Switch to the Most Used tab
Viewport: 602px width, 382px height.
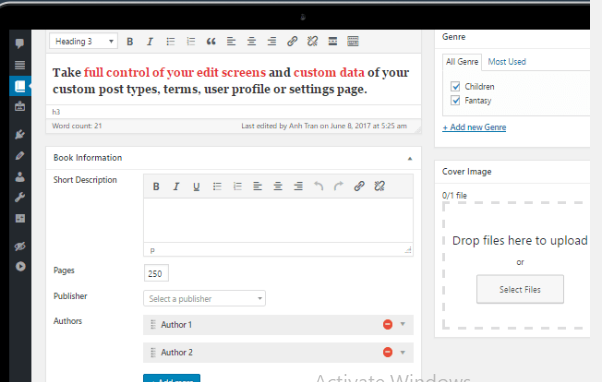point(507,62)
